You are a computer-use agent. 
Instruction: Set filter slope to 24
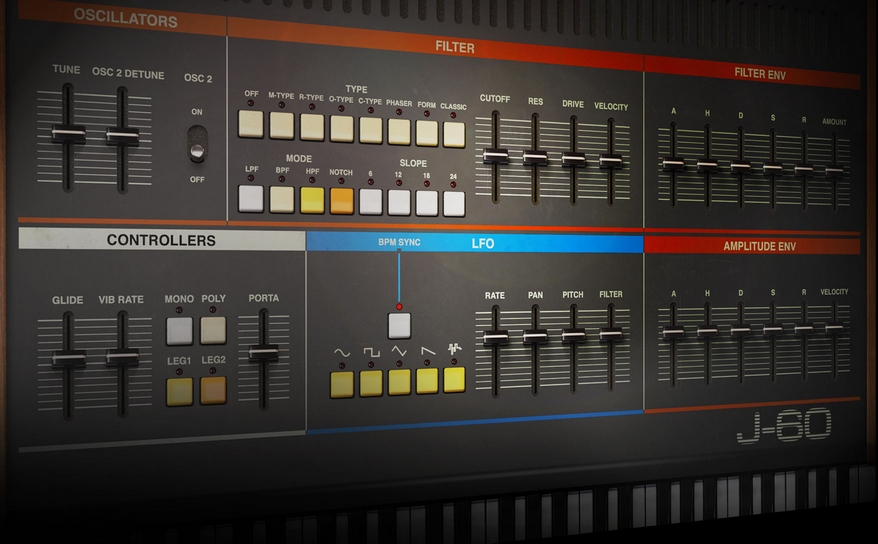coord(454,204)
